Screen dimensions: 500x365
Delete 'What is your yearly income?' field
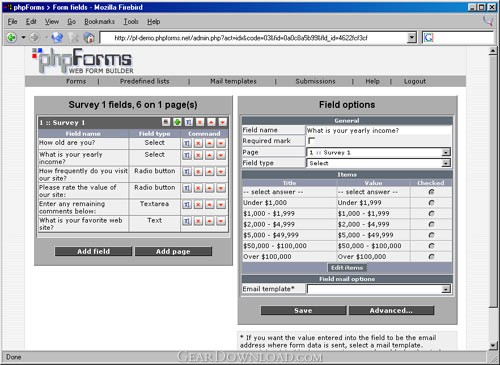click(198, 155)
